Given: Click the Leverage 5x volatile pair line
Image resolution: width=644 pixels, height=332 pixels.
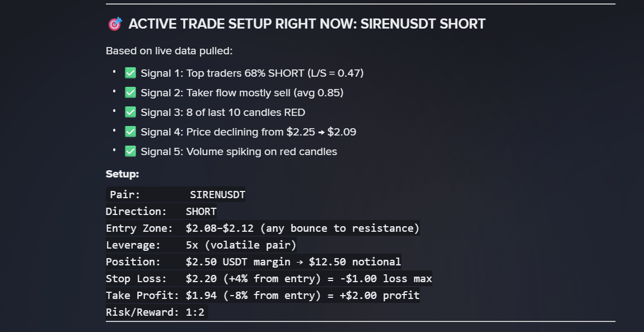Looking at the screenshot, I should coord(201,245).
